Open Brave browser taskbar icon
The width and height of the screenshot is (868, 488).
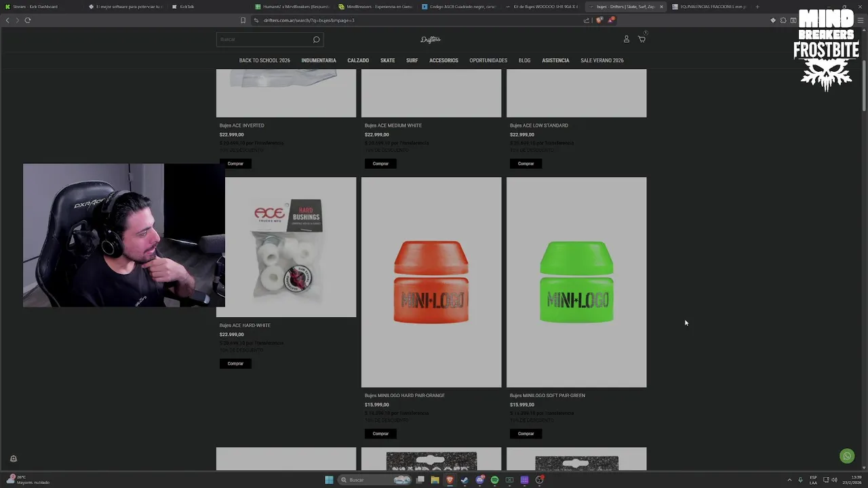[450, 480]
